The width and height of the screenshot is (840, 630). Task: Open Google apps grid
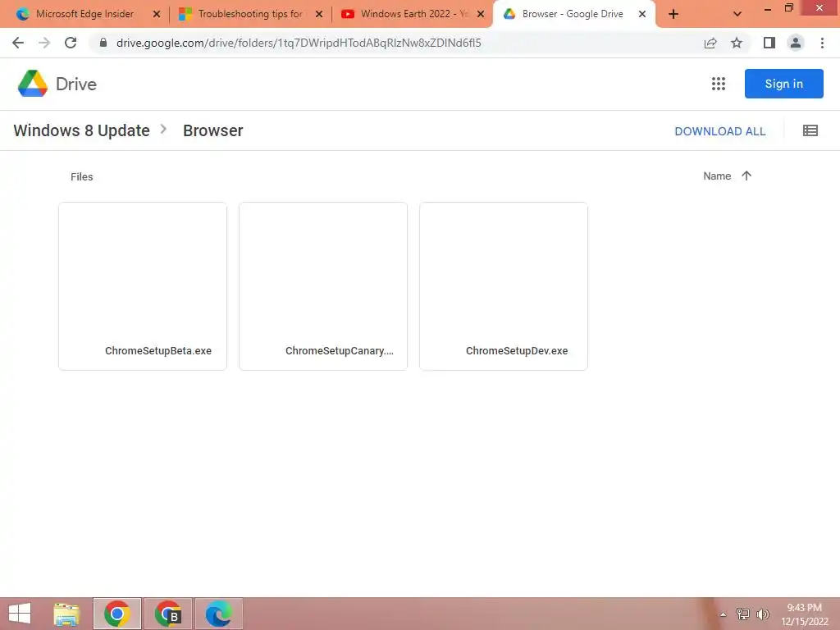(719, 84)
